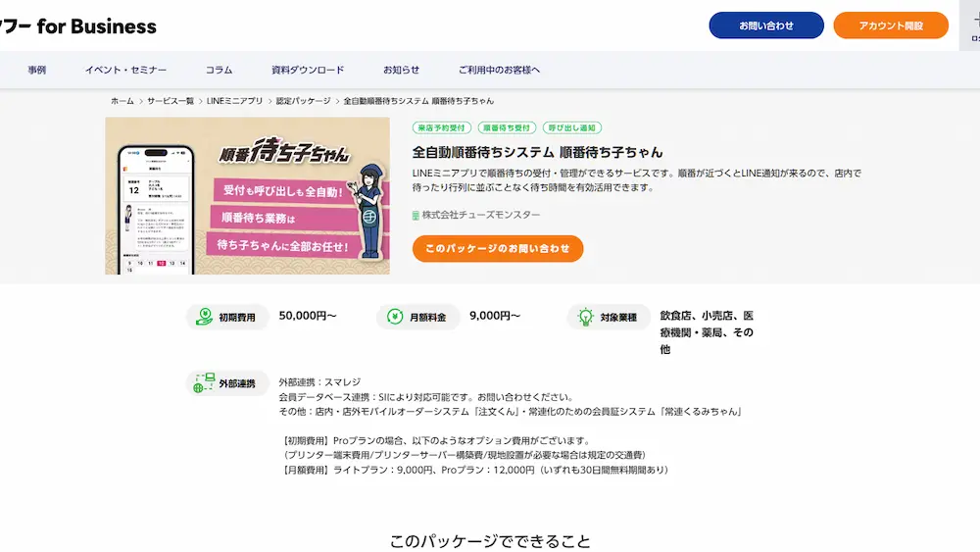Screen dimensions: 980x552
Task: Open the お知らせ navigation item
Action: click(x=401, y=71)
